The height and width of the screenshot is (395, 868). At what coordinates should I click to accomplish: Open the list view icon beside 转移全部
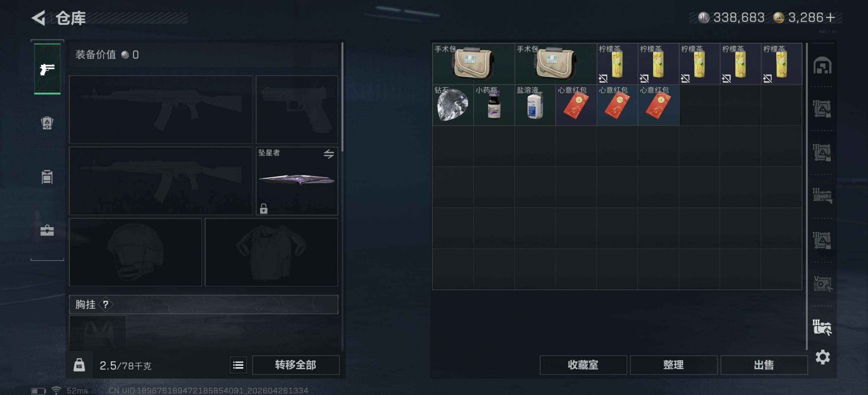(238, 365)
